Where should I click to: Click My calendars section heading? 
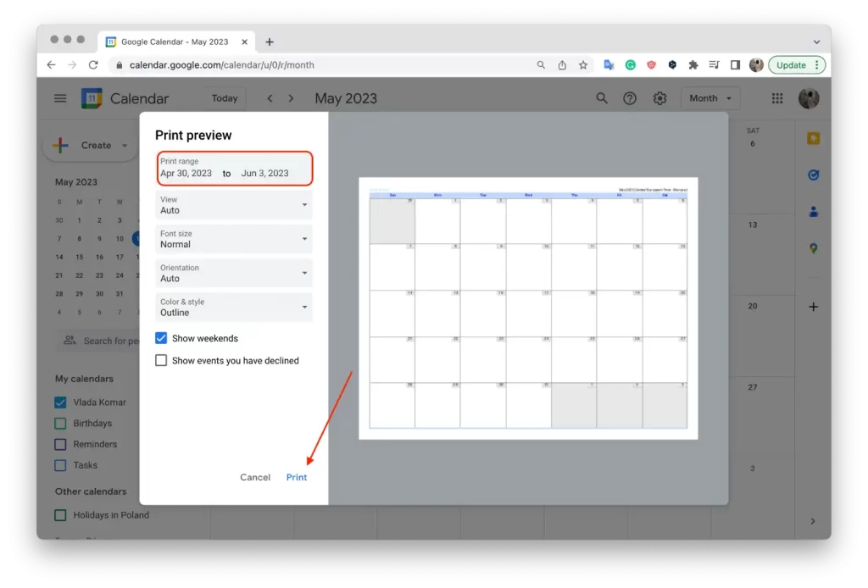[84, 379]
